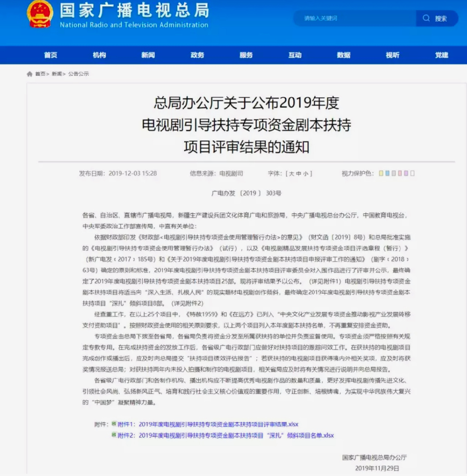Click the 信息来源: 电视剧司 text
Viewport: 467px width, 476px height.
tap(216, 173)
